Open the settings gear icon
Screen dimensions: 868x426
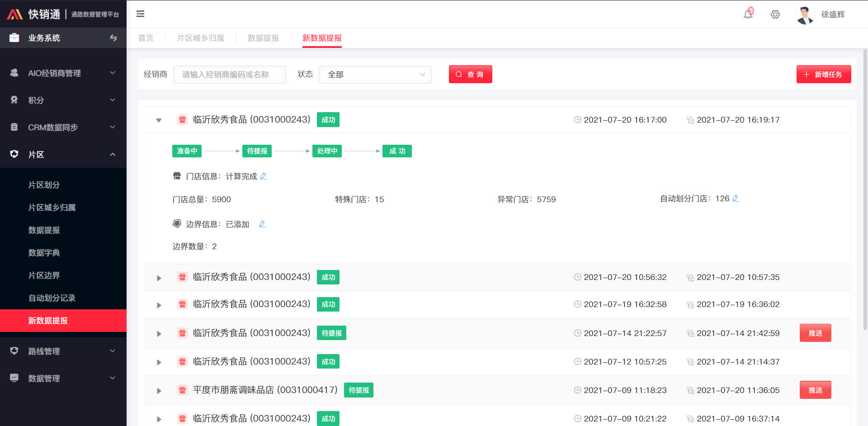[775, 14]
